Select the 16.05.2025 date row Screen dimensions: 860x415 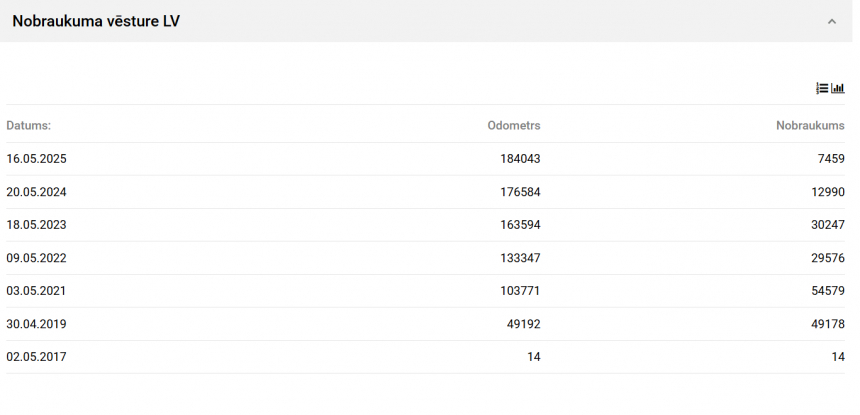[37, 159]
